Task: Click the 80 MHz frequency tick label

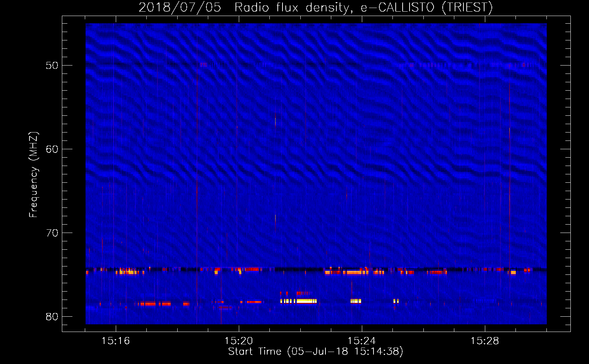Action: pyautogui.click(x=52, y=317)
